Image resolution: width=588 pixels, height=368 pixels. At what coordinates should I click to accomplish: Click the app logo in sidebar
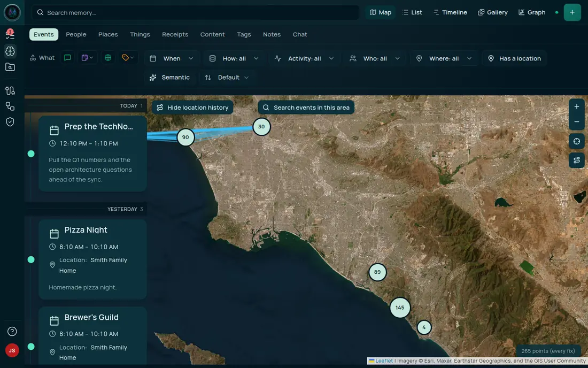click(12, 12)
